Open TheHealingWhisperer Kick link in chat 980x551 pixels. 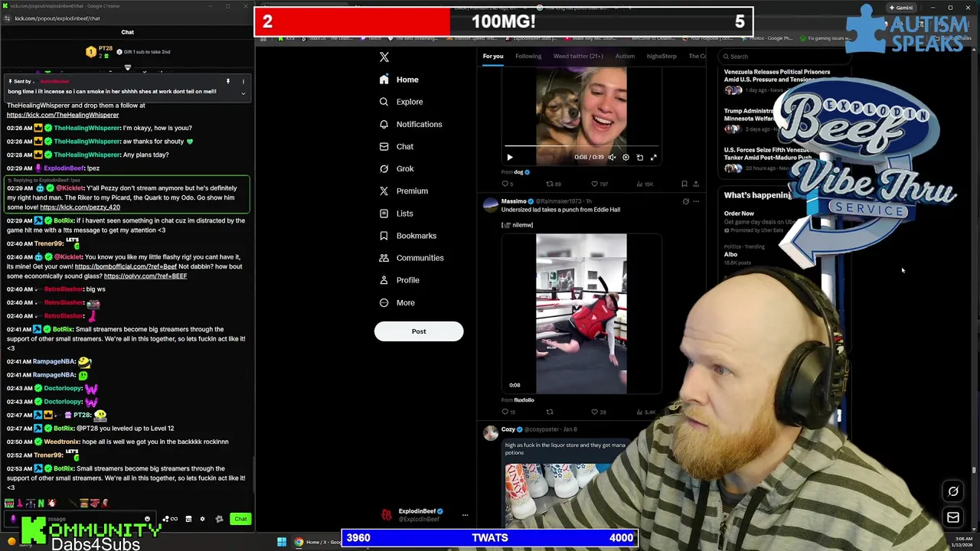coord(63,115)
